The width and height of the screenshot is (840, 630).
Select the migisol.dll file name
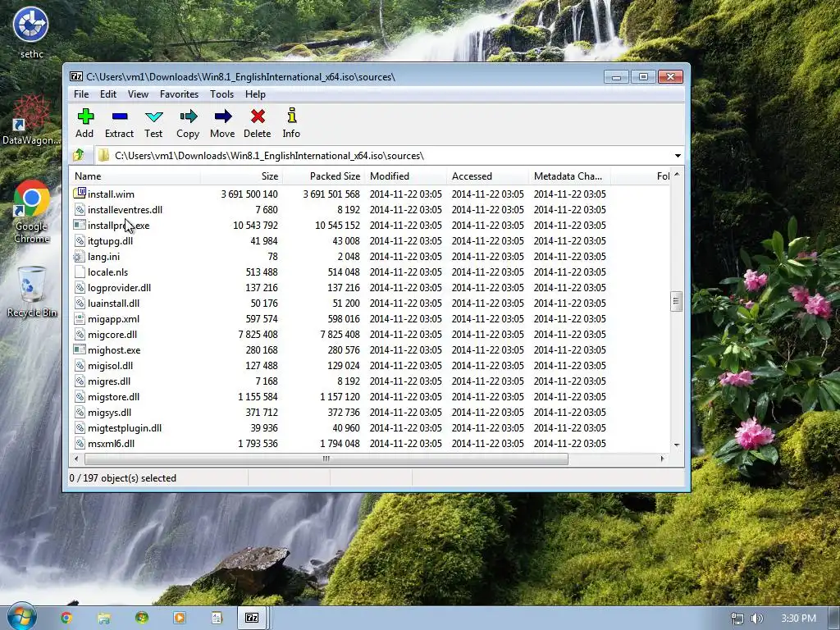click(111, 365)
